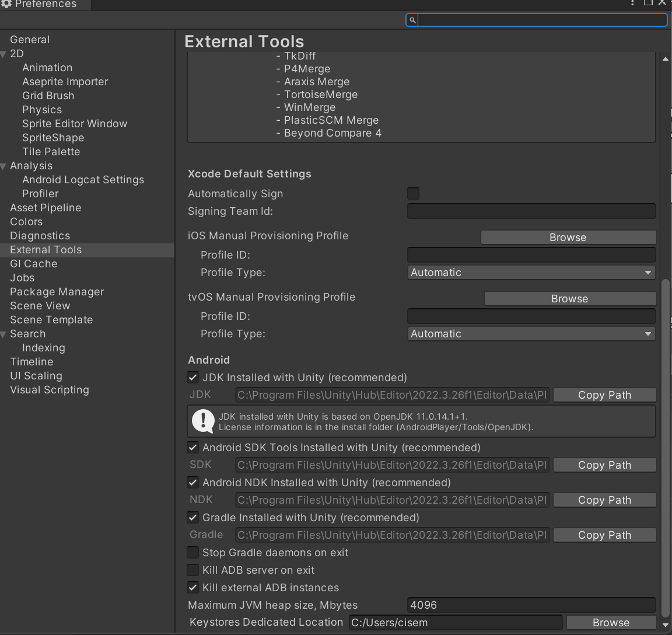Click the magnifier icon in search bar
The image size is (672, 635).
coord(412,19)
